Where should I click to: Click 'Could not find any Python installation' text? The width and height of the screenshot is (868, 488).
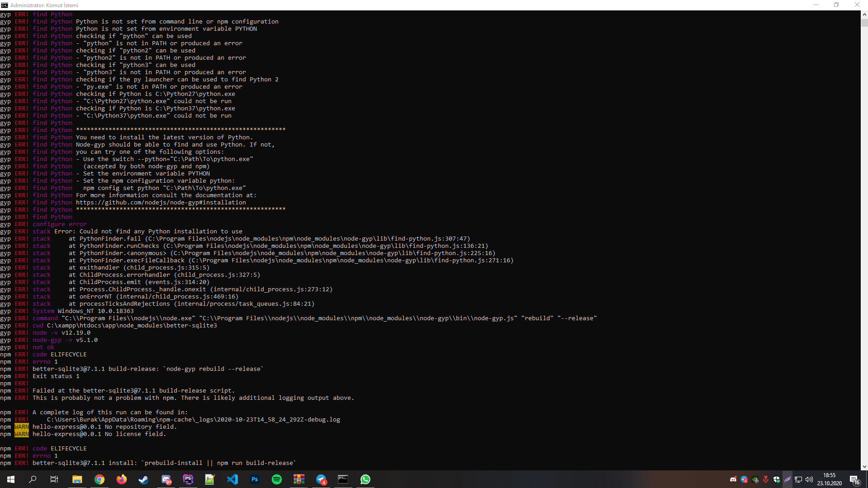click(161, 232)
